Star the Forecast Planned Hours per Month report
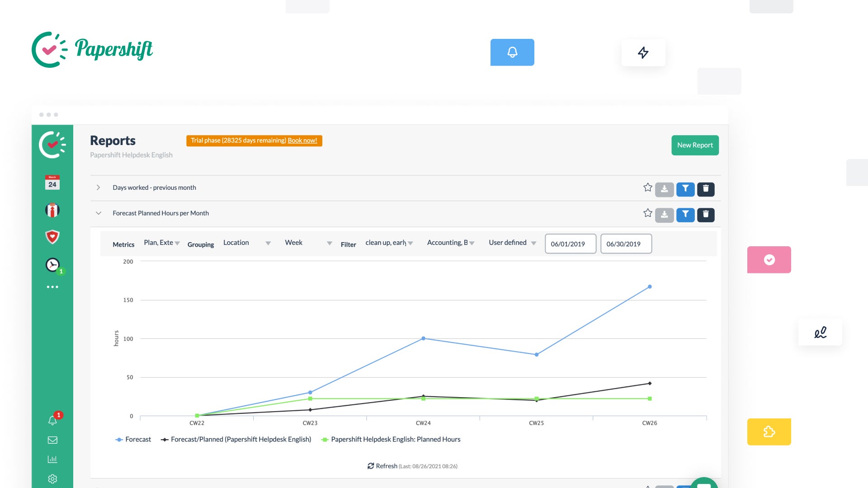 [x=648, y=213]
